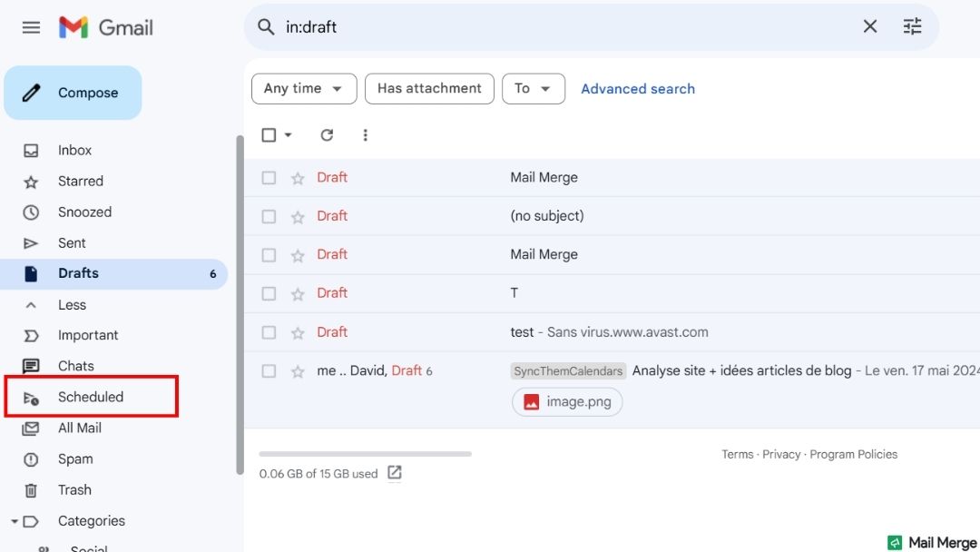
Task: Click the All Mail envelope icon
Action: (x=31, y=429)
